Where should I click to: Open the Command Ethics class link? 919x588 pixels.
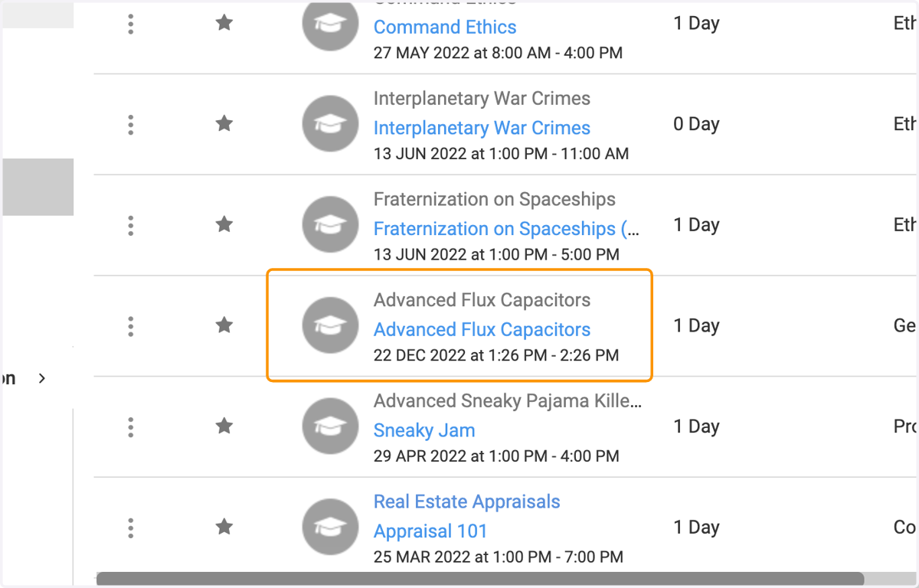pos(445,27)
